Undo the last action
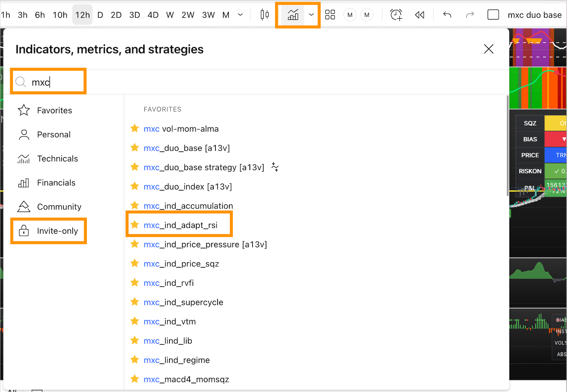This screenshot has width=567, height=392. pos(447,15)
